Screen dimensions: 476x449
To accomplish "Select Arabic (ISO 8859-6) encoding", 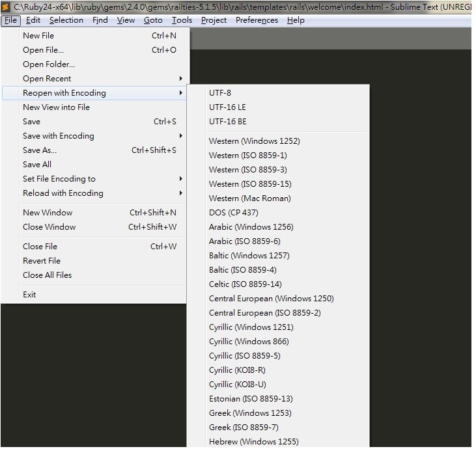I will point(279,241).
